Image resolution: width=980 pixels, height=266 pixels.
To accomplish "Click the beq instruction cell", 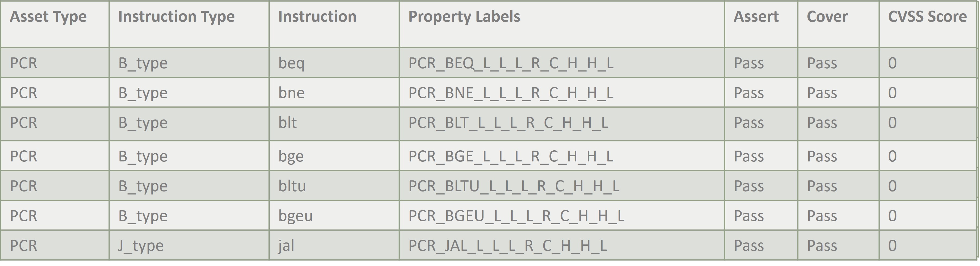I will pos(291,63).
